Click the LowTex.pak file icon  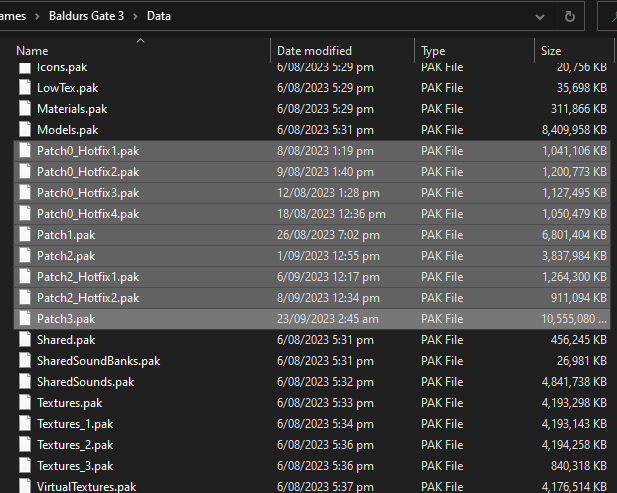pos(25,88)
